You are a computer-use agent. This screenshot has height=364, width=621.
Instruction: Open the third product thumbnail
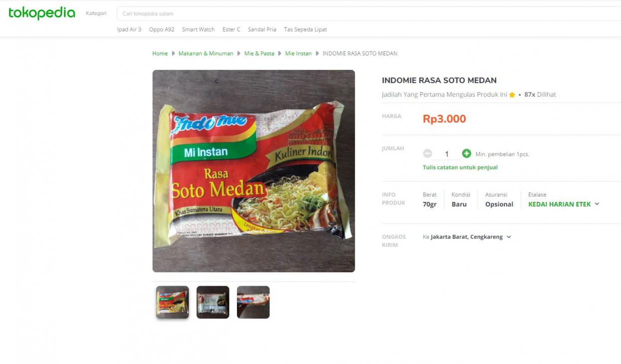click(253, 302)
